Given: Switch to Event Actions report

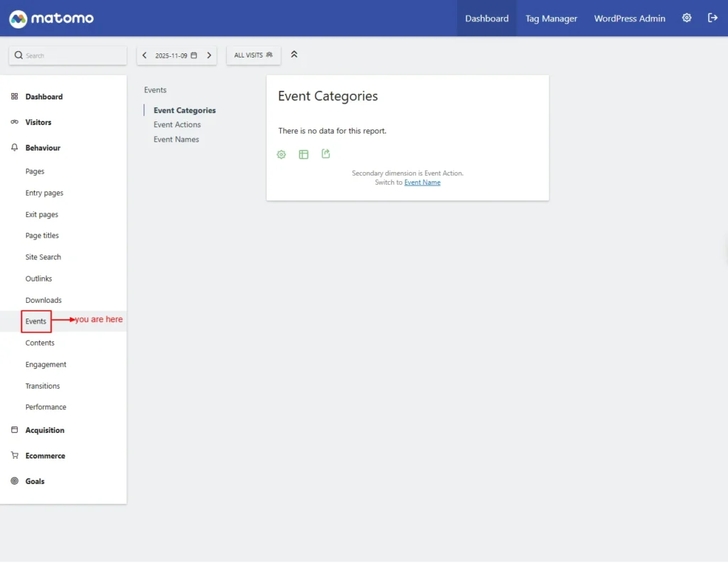Looking at the screenshot, I should click(177, 124).
